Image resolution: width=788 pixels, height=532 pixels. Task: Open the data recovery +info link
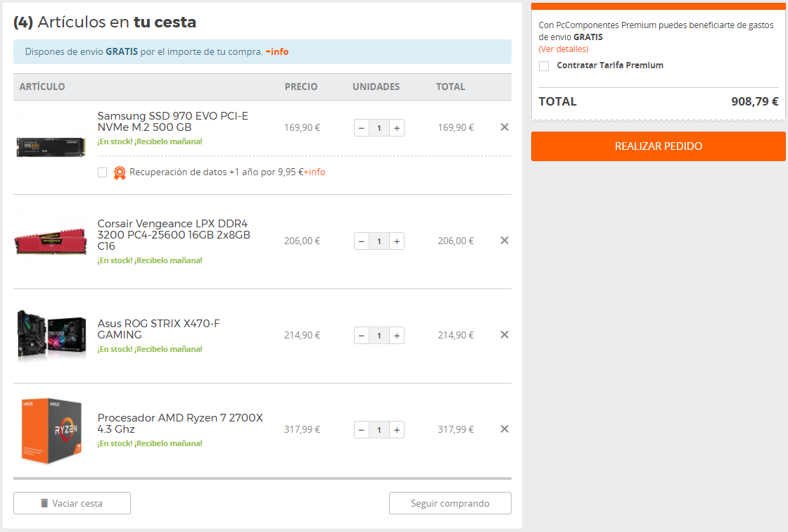(x=314, y=172)
